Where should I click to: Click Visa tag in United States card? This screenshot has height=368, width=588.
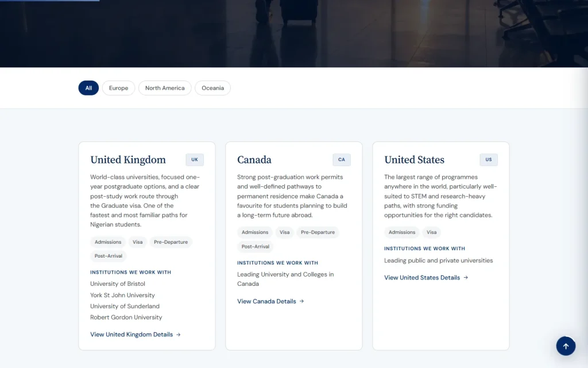click(x=432, y=232)
